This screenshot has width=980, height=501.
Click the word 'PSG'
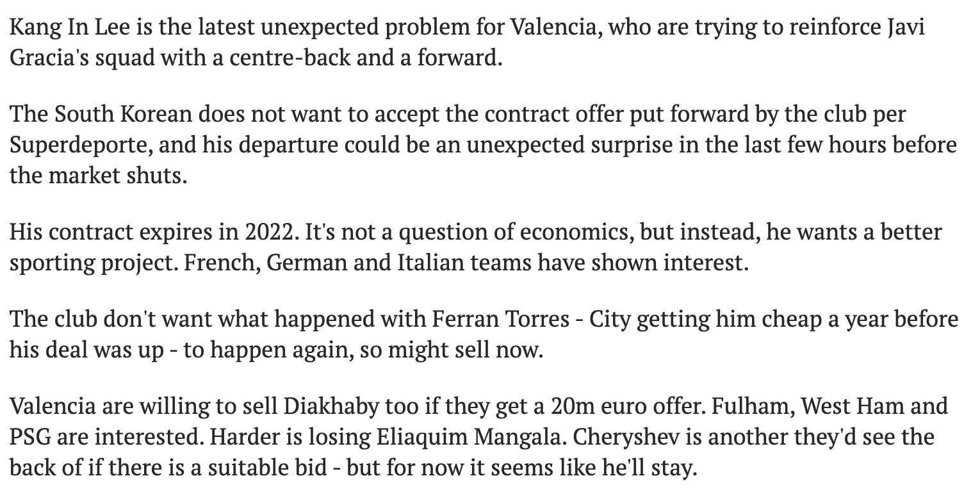[31, 436]
